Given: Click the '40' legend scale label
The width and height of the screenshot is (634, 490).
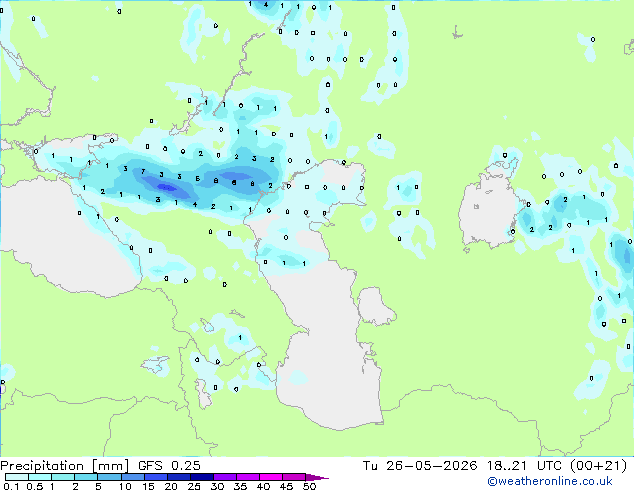Looking at the screenshot, I should coord(263,486).
